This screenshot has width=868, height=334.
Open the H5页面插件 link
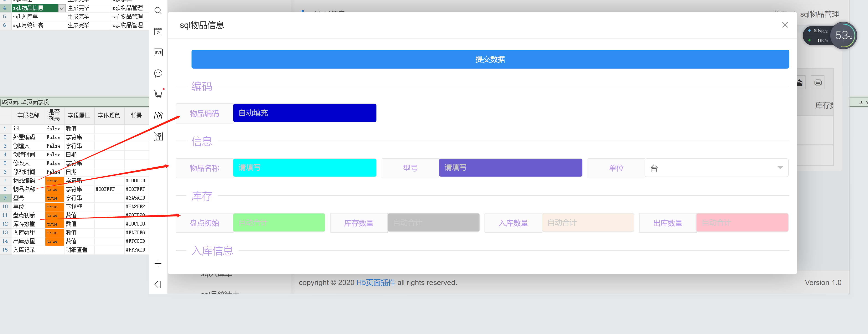pyautogui.click(x=375, y=283)
